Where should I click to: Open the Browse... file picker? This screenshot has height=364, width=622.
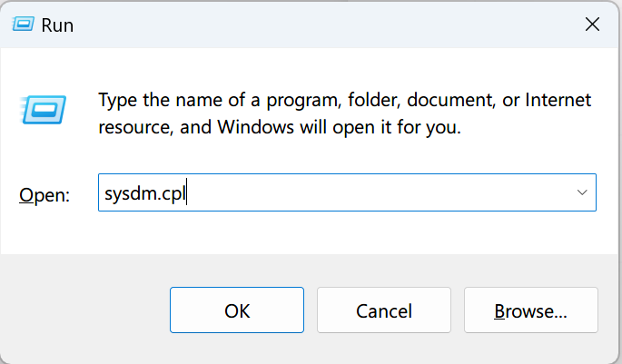coord(530,311)
